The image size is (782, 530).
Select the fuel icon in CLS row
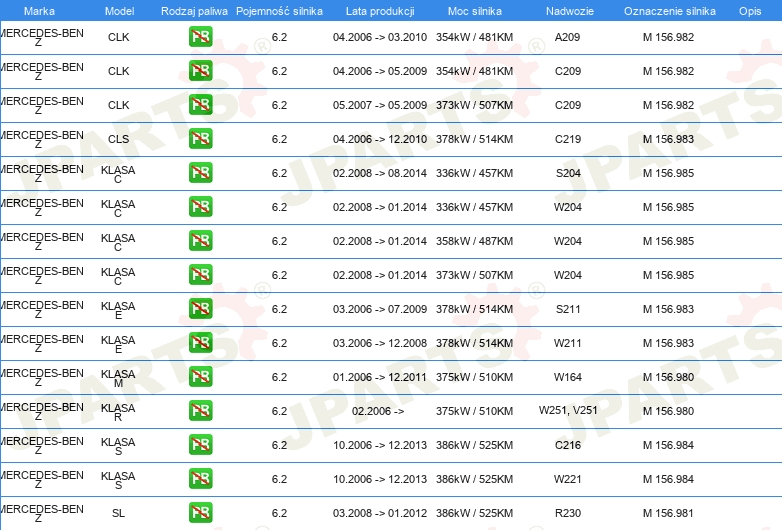coord(200,139)
